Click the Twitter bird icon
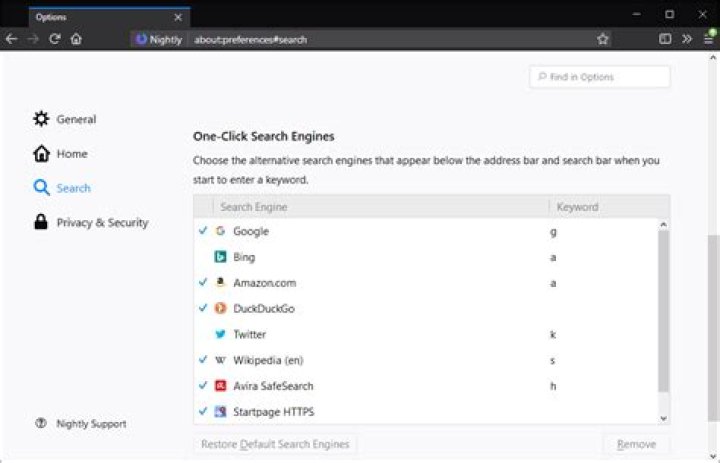Screen dimensions: 720x463 pyautogui.click(x=220, y=334)
